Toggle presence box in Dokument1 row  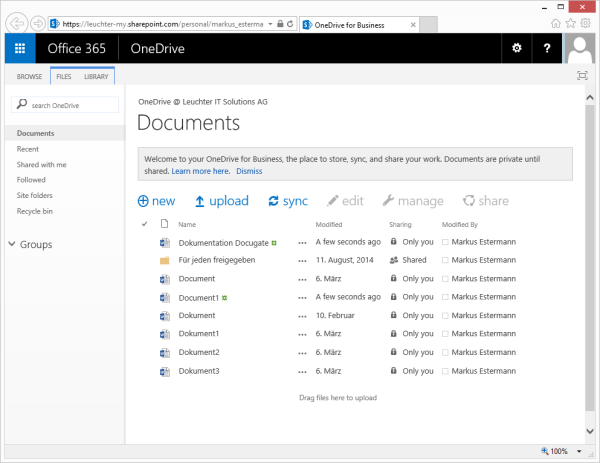point(445,334)
